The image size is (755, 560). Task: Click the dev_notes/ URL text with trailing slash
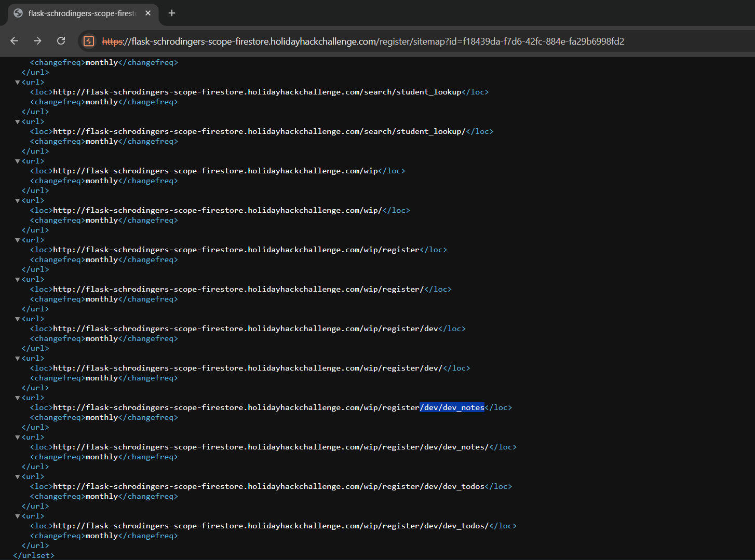(271, 447)
